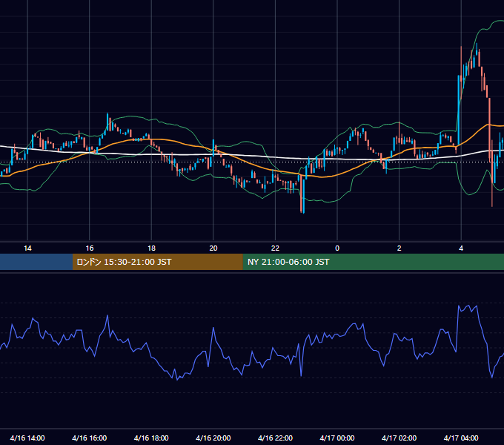Click the hour label 20 on price chart axis

coord(213,248)
